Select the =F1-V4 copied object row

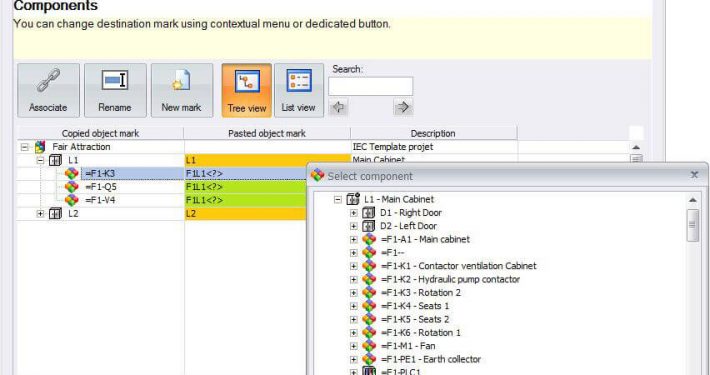[100, 200]
